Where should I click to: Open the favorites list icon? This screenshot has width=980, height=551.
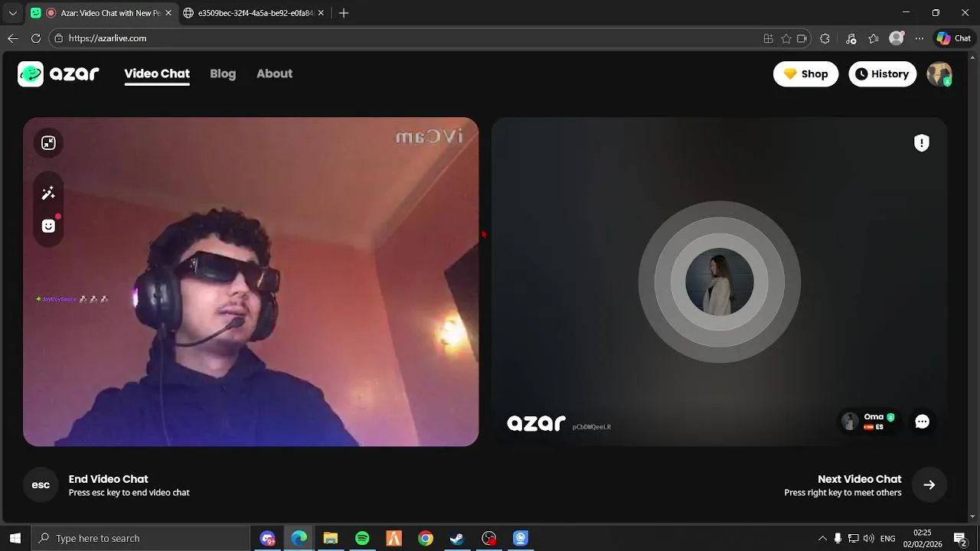click(874, 38)
